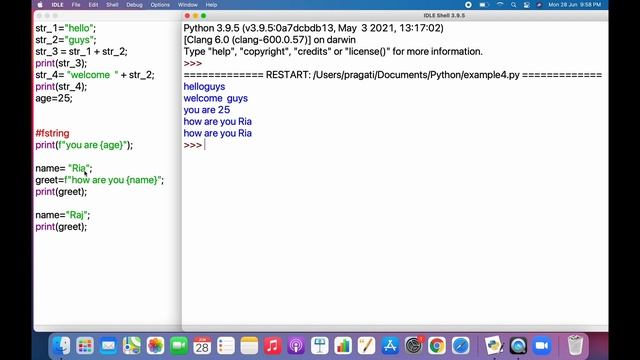Close the IDLE Shell window
Screen dimensions: 640x360
click(187, 16)
